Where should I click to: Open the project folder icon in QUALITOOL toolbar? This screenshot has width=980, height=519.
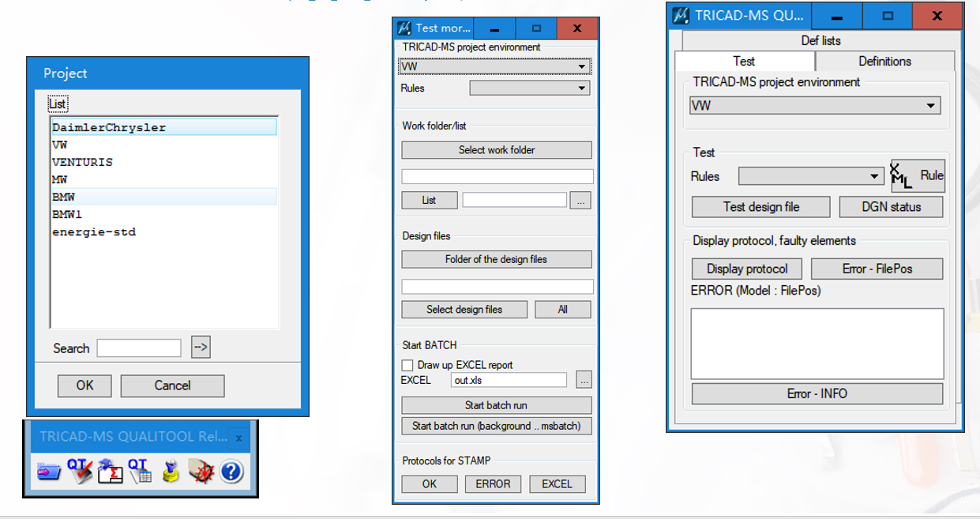(x=49, y=472)
